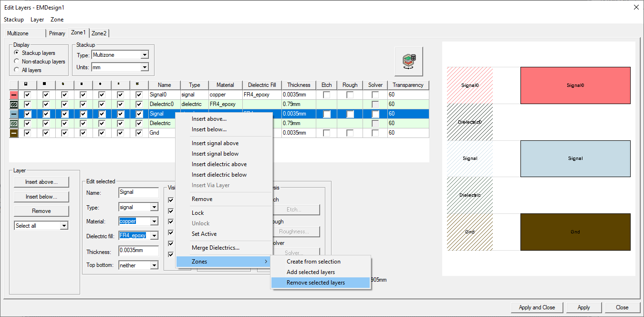Enable the Etch checkbox for the Signal layer
The width and height of the screenshot is (644, 317).
[x=326, y=114]
